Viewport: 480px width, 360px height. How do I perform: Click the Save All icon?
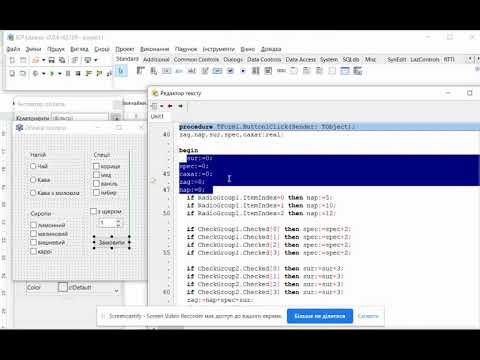(x=62, y=60)
